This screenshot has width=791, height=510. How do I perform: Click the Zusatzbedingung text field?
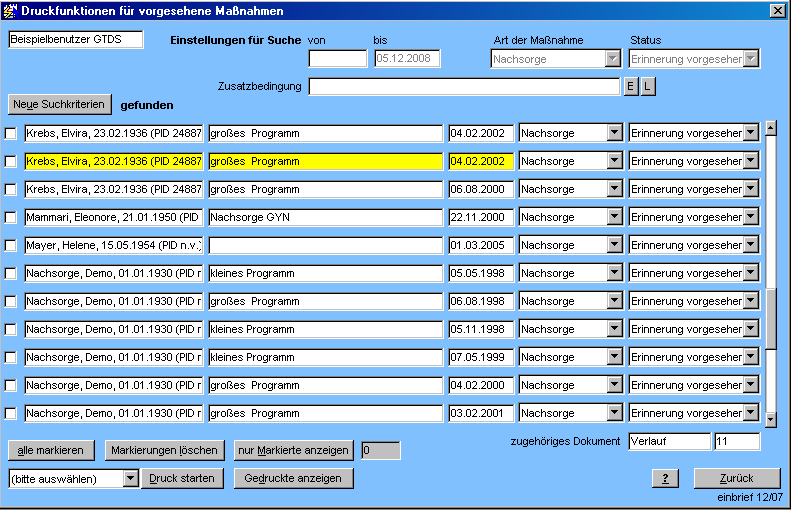[x=464, y=87]
